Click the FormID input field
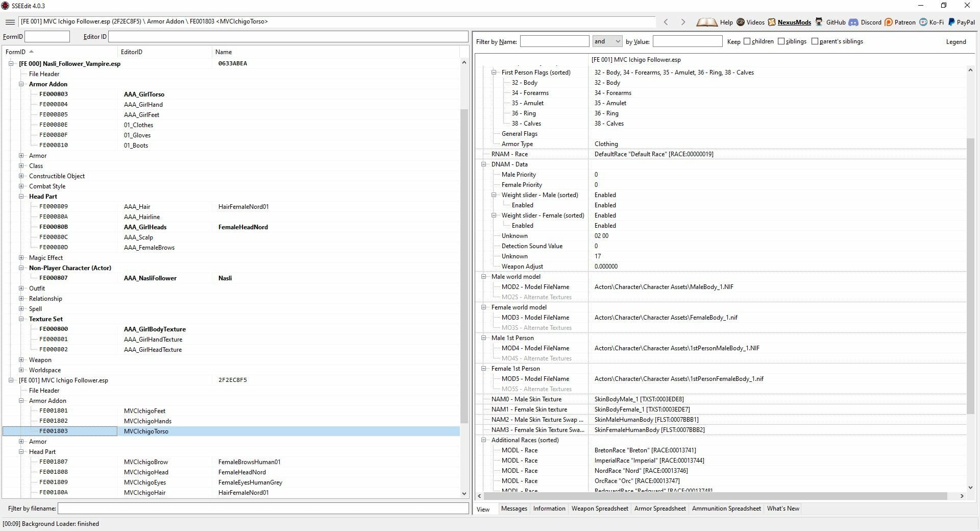The width and height of the screenshot is (980, 531). pyautogui.click(x=47, y=37)
